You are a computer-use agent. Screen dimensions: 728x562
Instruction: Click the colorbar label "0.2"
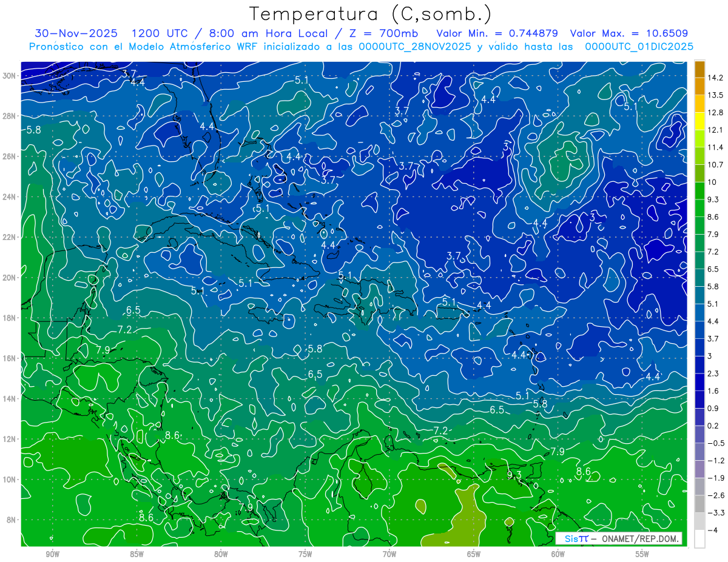click(713, 426)
